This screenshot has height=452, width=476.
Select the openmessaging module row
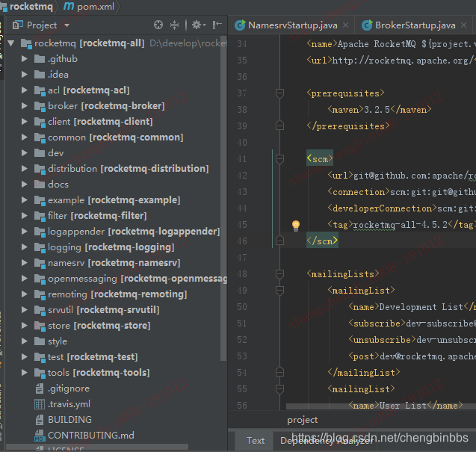[131, 279]
